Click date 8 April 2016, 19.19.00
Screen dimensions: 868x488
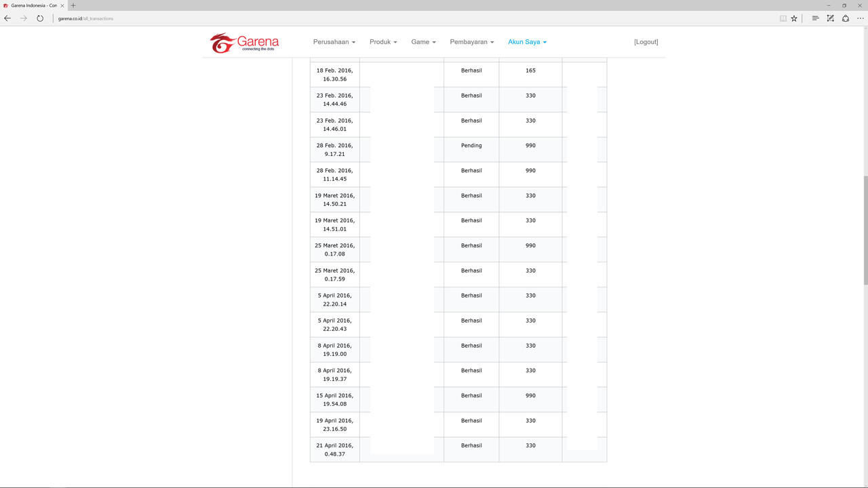334,350
